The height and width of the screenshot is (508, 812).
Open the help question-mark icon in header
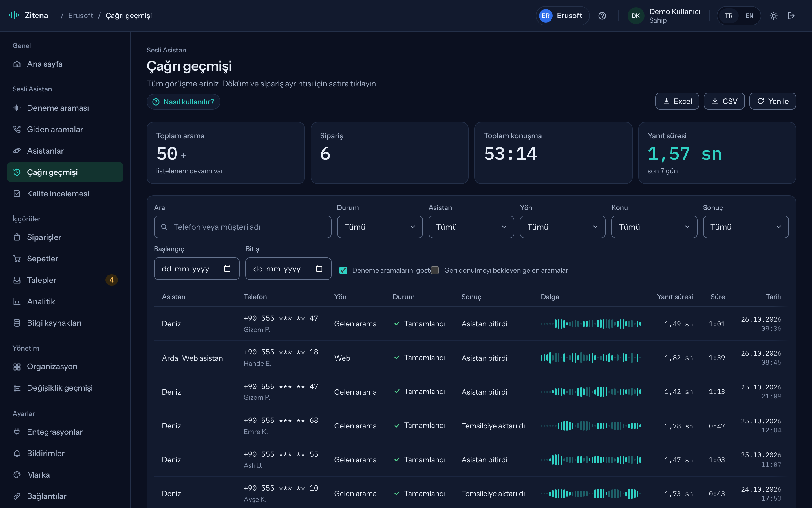(602, 16)
